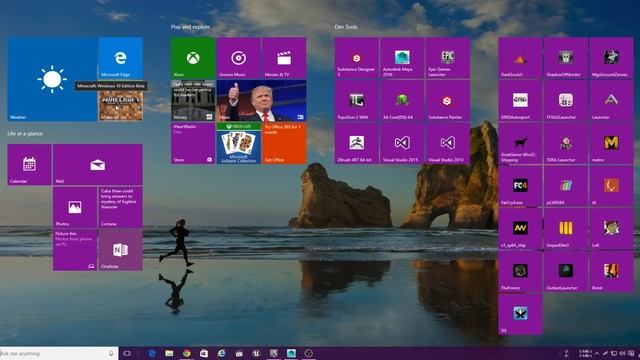Launch the FarCry4 tile
Screen dimensions: 640x360
coord(520,186)
